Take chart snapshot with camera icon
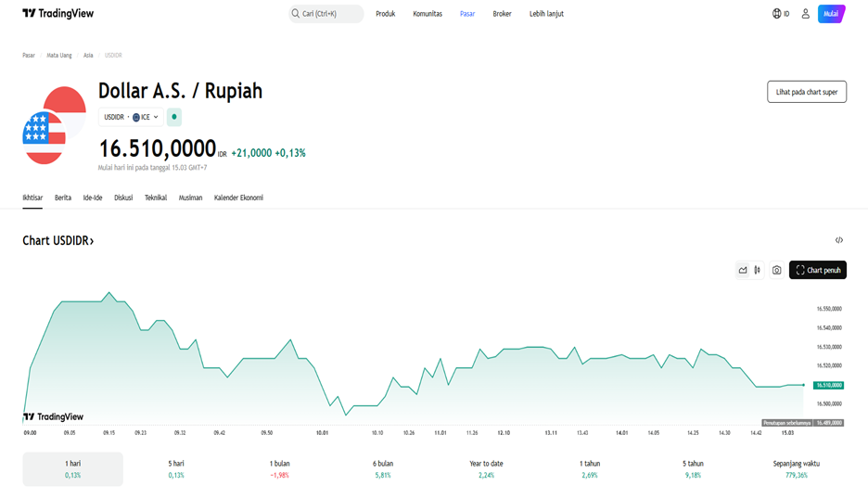Screen dimensions: 868x498 pos(776,270)
